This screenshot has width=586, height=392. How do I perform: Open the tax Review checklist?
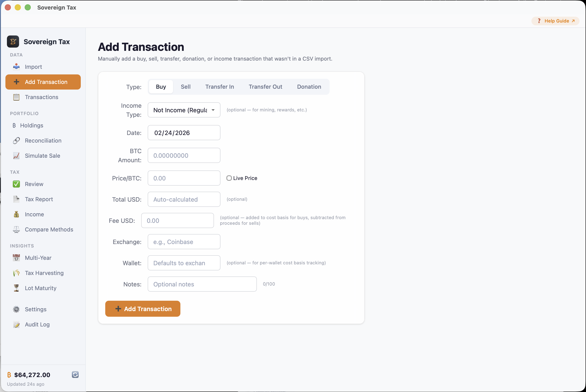click(34, 184)
